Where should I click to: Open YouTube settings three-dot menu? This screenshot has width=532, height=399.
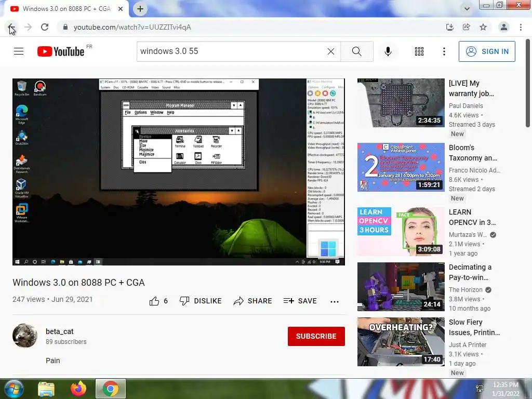444,51
